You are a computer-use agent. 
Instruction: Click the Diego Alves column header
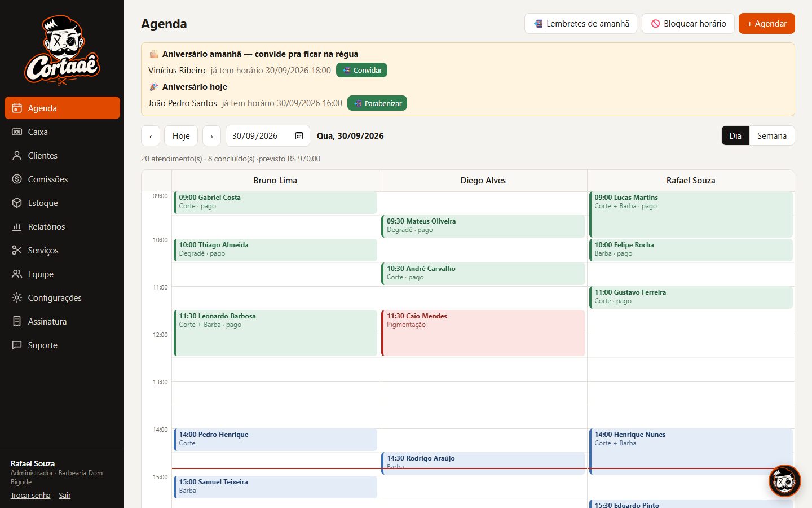pyautogui.click(x=483, y=181)
